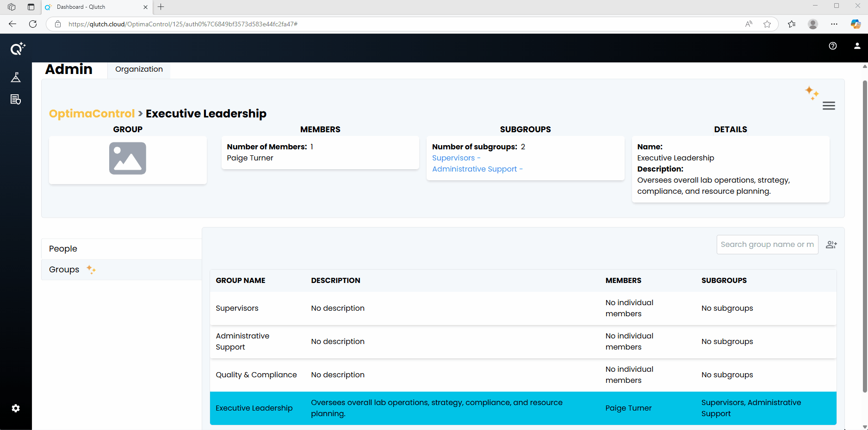Open the lab flask sidebar icon

16,77
